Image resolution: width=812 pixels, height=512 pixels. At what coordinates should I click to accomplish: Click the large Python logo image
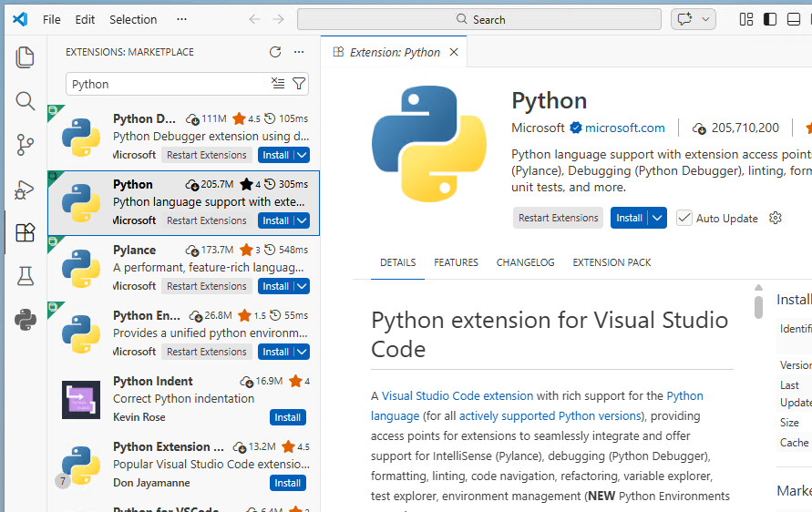click(x=429, y=144)
